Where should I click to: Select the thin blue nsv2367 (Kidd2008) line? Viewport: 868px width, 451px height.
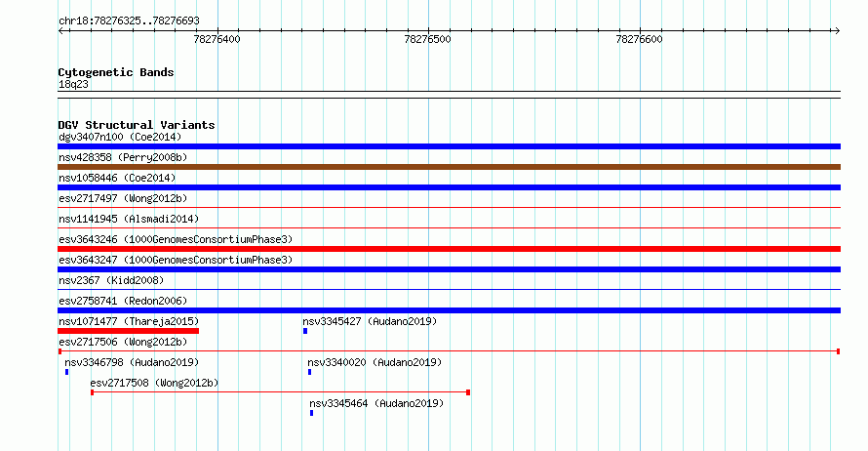click(449, 290)
